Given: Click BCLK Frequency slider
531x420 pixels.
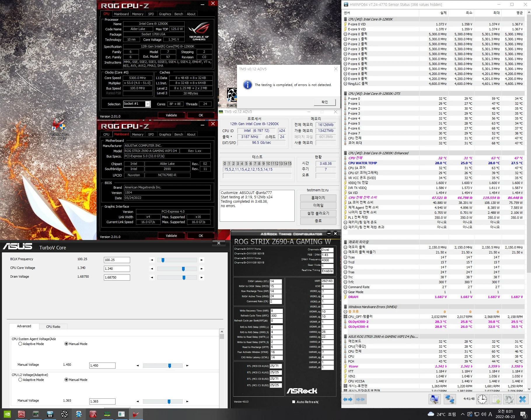Looking at the screenshot, I should coord(177,260).
